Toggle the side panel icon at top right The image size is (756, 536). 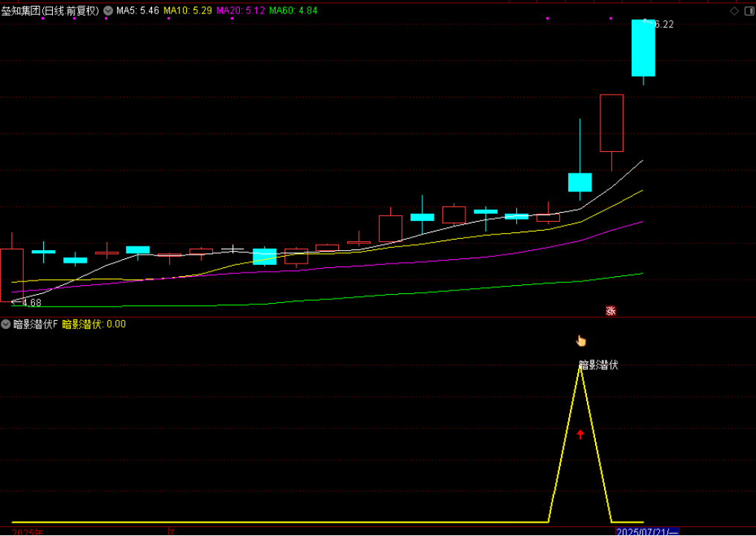click(x=748, y=11)
